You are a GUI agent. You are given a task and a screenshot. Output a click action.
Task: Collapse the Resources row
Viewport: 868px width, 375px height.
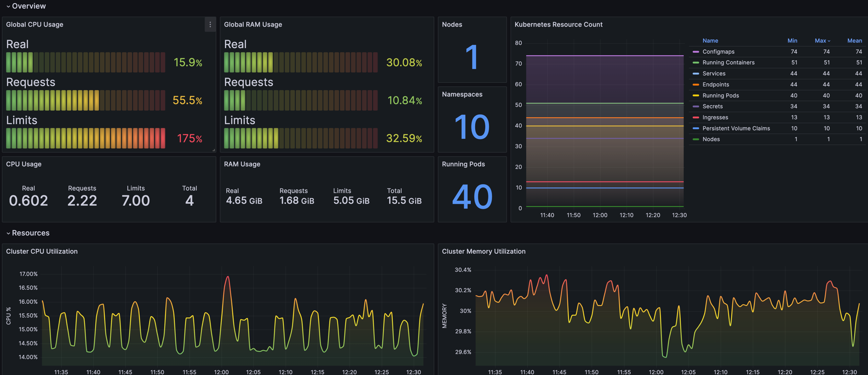[8, 233]
